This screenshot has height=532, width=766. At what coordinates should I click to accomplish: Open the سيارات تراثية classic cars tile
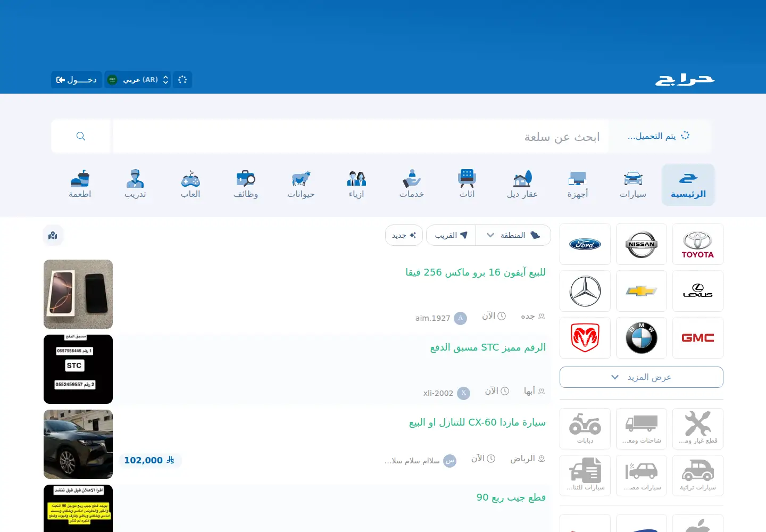click(698, 476)
